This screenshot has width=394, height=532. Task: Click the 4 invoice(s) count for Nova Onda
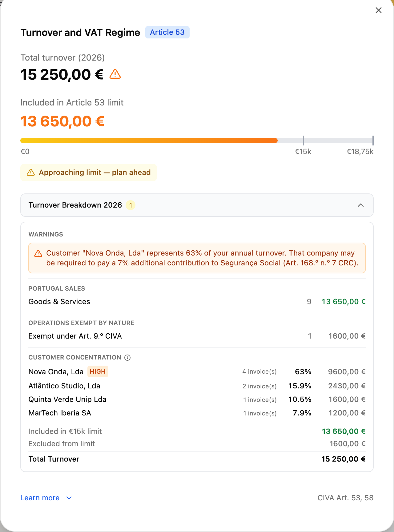(x=259, y=372)
